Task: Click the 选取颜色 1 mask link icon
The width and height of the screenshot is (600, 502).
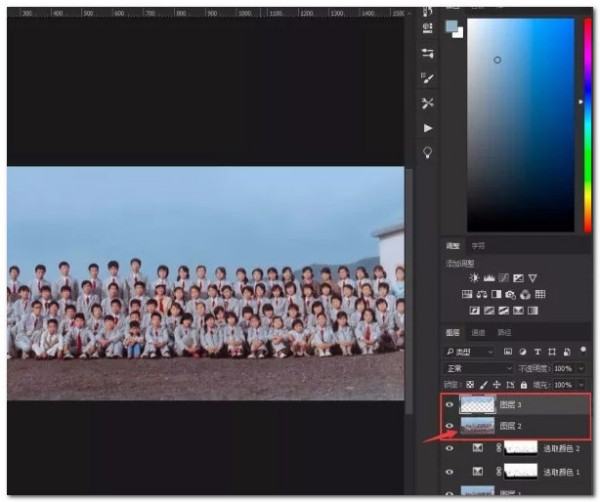Action: (499, 471)
